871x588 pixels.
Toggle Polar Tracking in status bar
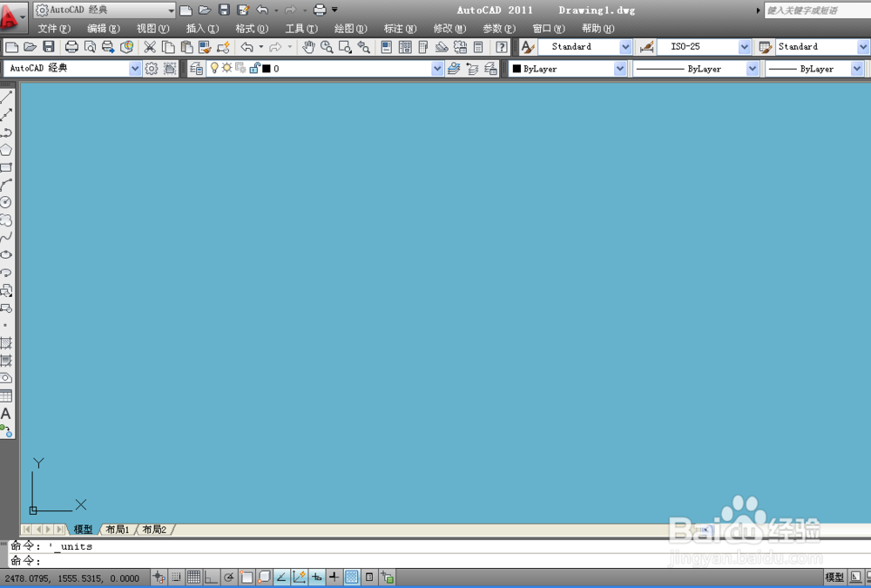click(228, 578)
